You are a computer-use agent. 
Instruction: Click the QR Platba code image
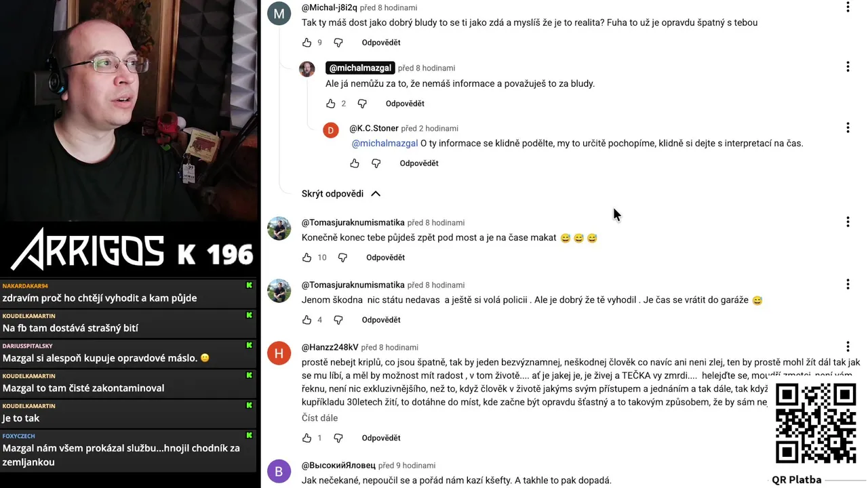(815, 424)
